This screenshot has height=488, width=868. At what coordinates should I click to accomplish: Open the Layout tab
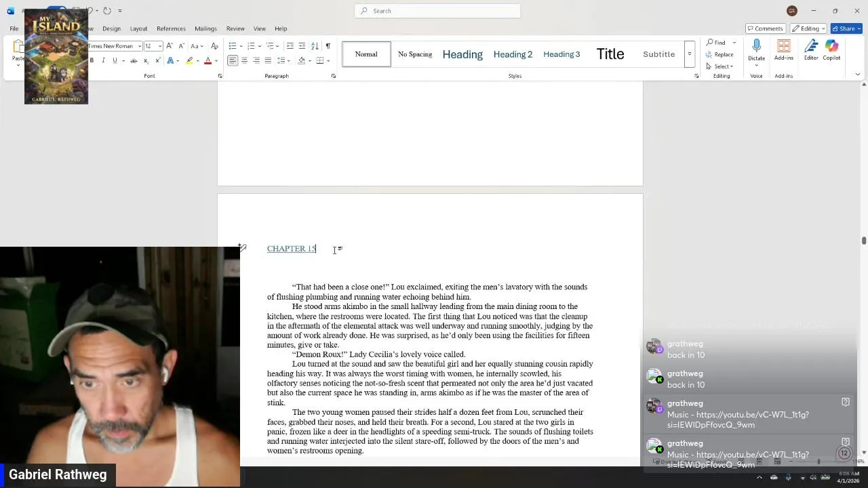[x=138, y=28]
